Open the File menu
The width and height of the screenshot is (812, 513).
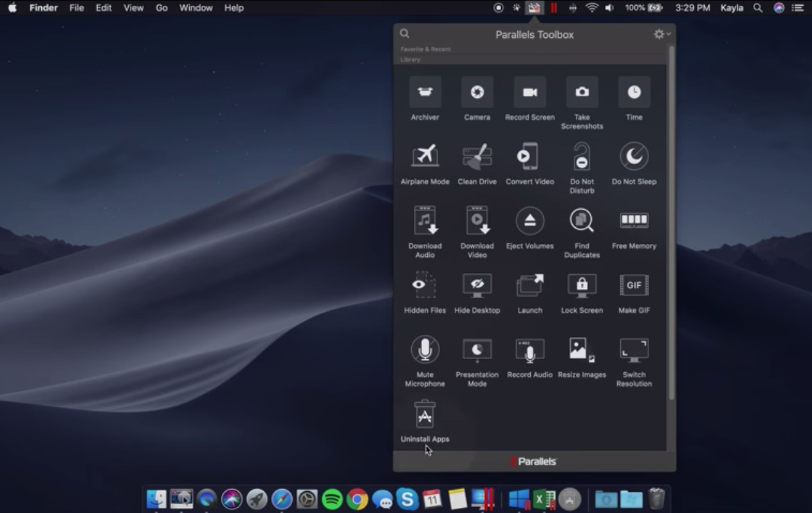click(x=77, y=8)
